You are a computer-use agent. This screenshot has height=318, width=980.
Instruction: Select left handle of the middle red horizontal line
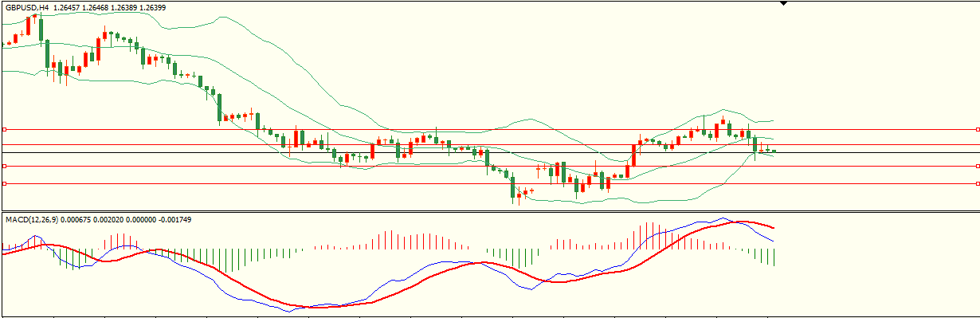tap(4, 166)
